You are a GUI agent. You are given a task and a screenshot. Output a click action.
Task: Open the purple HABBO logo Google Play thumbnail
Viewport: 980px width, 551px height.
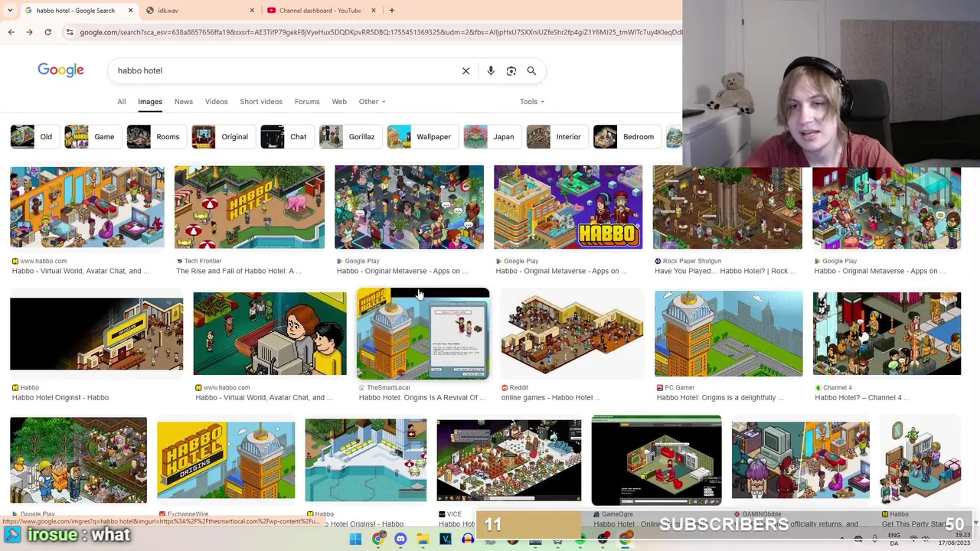click(568, 207)
